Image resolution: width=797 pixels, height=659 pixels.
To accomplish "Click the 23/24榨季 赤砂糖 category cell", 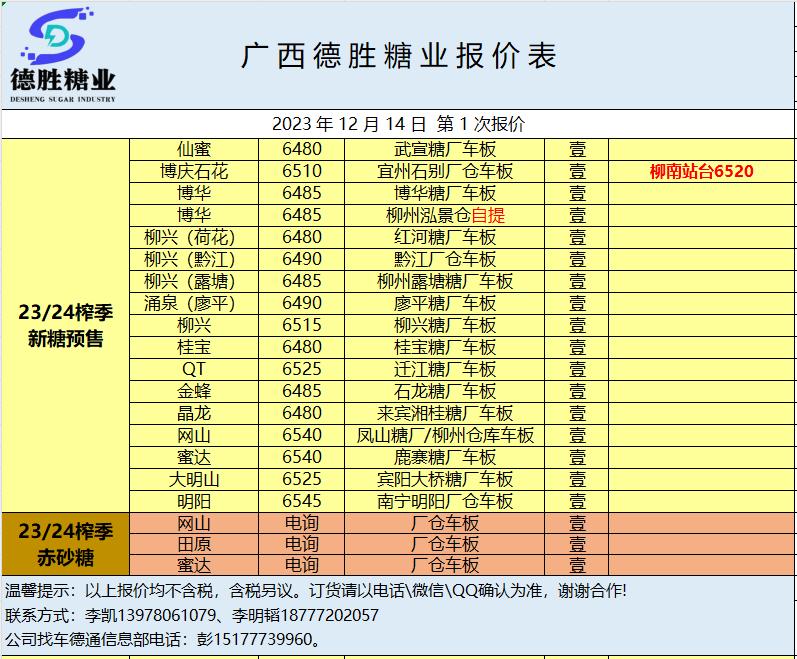I will 66,544.
